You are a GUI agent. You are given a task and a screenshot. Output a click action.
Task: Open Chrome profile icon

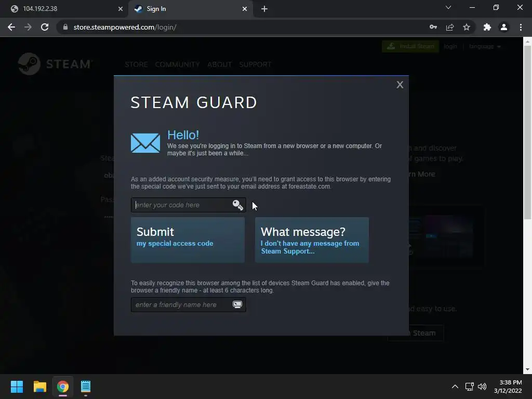[x=504, y=27]
